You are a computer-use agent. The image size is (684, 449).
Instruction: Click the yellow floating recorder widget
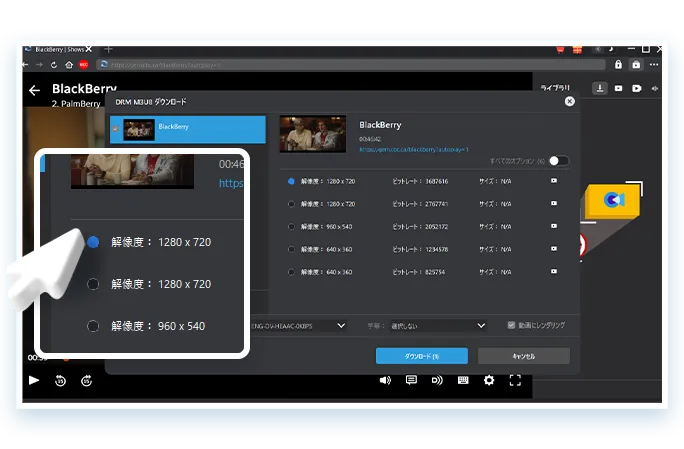point(612,200)
